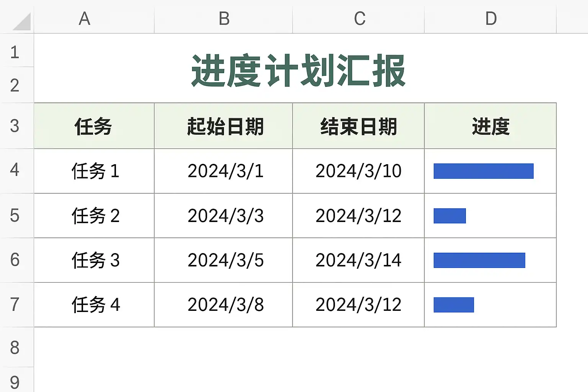588x392 pixels.
Task: Click the 任务 1 blue progress bar
Action: (483, 171)
